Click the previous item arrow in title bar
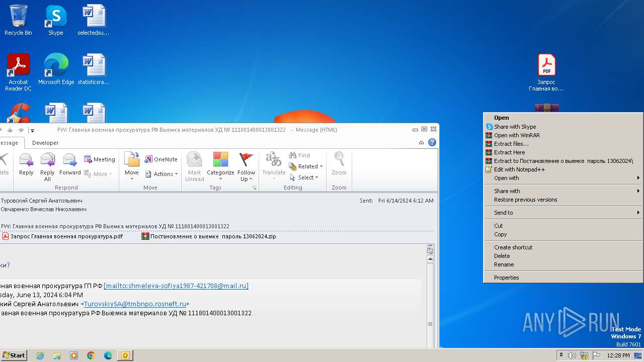The height and width of the screenshot is (362, 644). click(x=10, y=130)
